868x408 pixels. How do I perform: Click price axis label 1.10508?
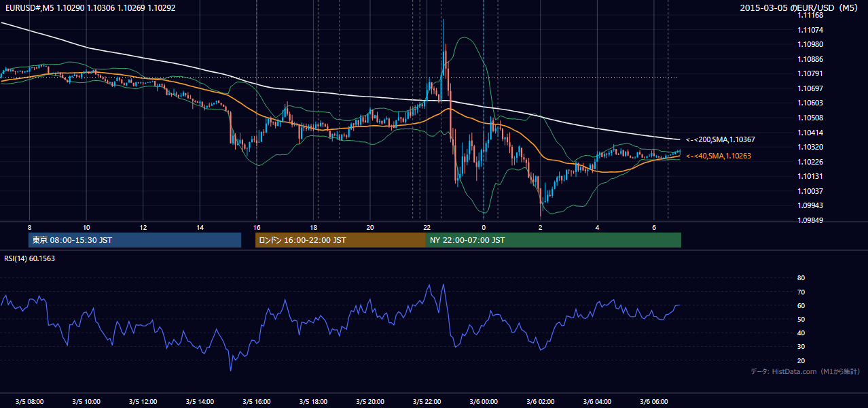(811, 118)
